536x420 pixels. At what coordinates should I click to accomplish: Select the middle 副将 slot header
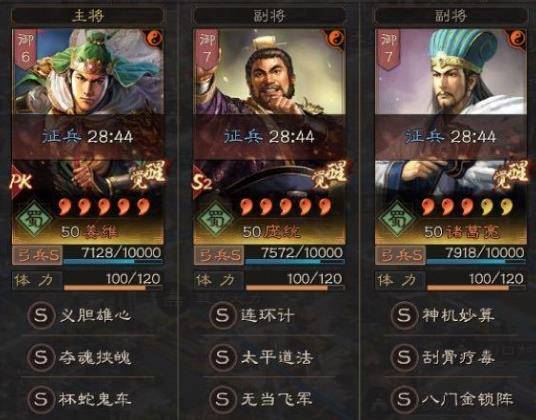pos(269,16)
